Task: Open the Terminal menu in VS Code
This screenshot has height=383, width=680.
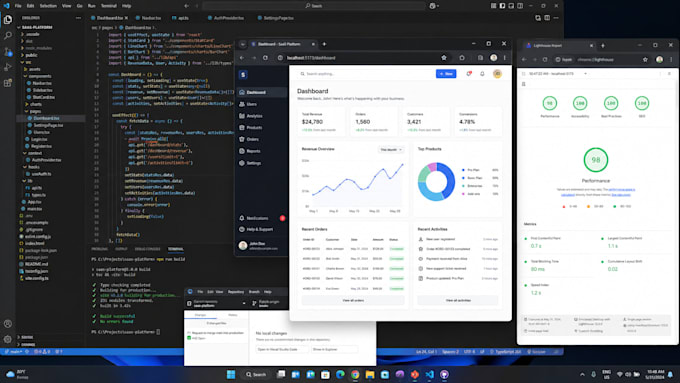Action: click(x=108, y=6)
